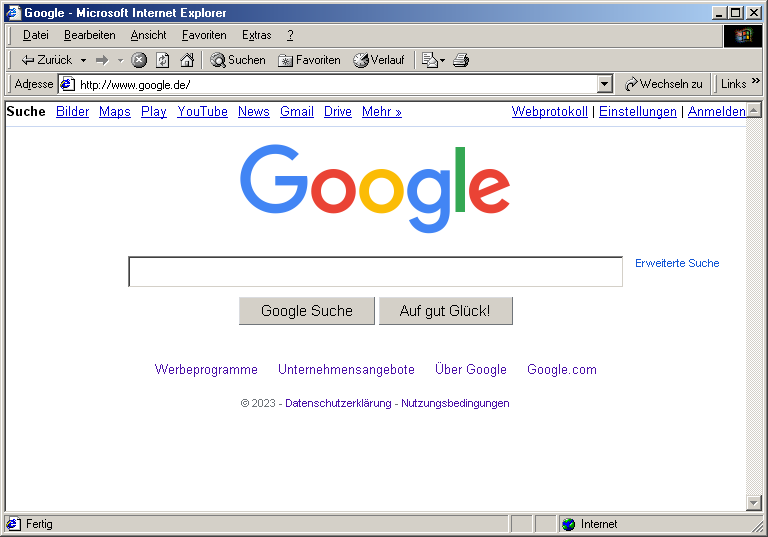The image size is (768, 537).
Task: Click the Google Suche button
Action: tap(307, 311)
